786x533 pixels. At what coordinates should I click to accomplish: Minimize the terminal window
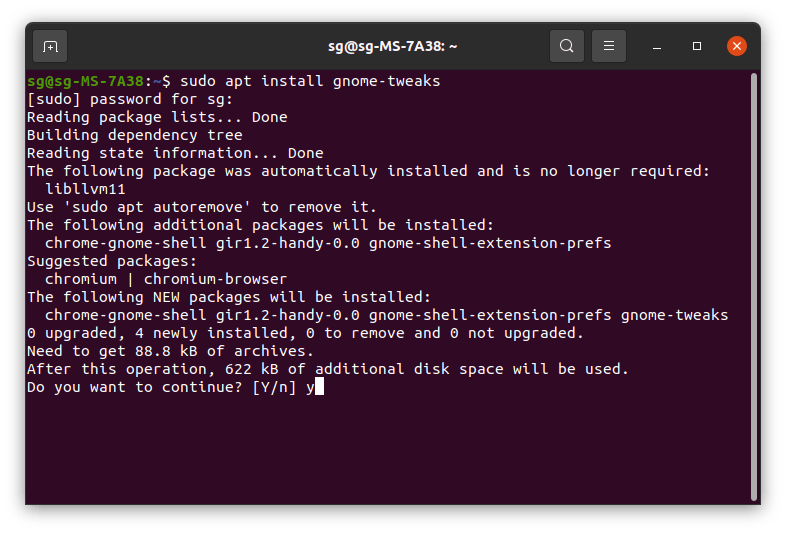657,47
